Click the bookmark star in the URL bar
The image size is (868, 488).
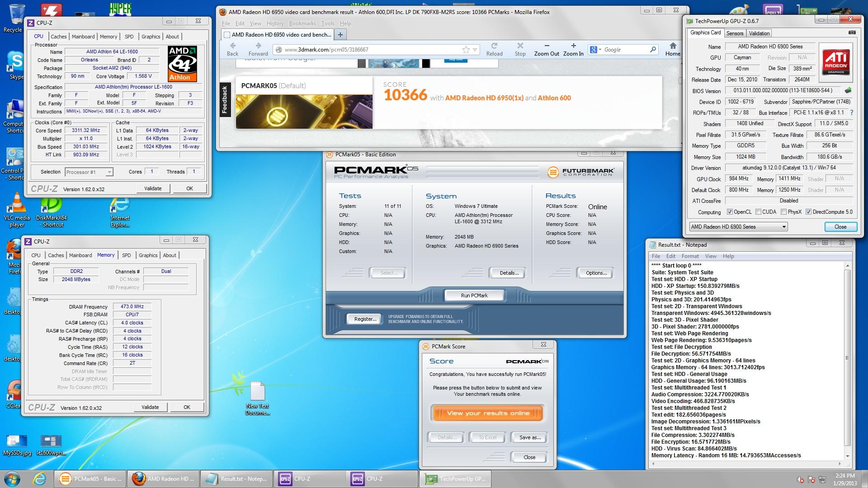466,50
